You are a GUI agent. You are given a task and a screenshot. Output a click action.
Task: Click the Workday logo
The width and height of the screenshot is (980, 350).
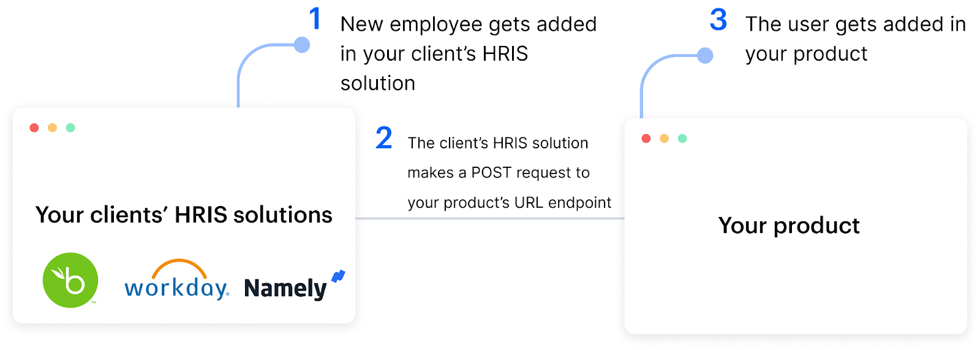[x=177, y=280]
